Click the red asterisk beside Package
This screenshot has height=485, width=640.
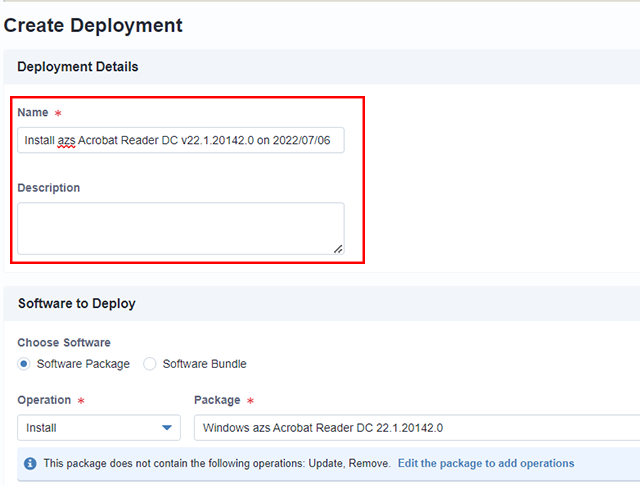[x=250, y=401]
